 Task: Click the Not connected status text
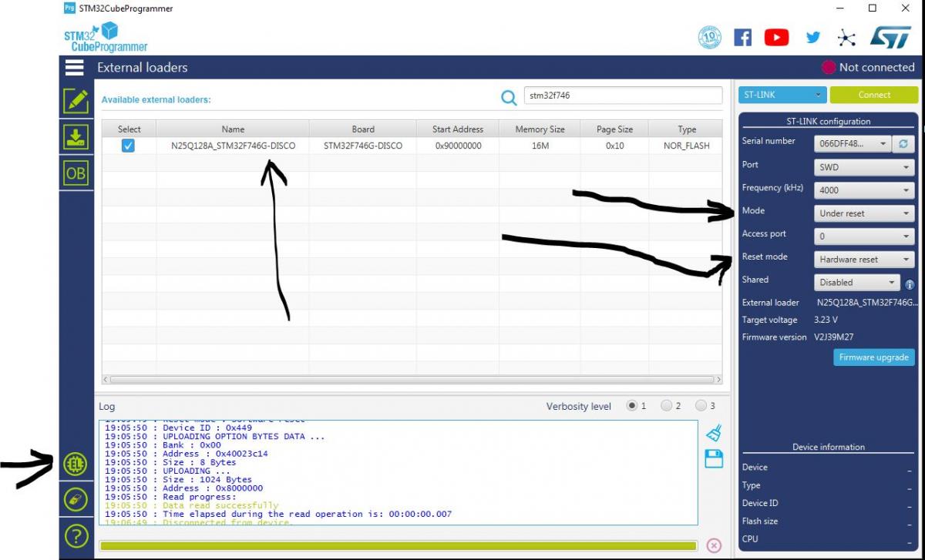(876, 68)
